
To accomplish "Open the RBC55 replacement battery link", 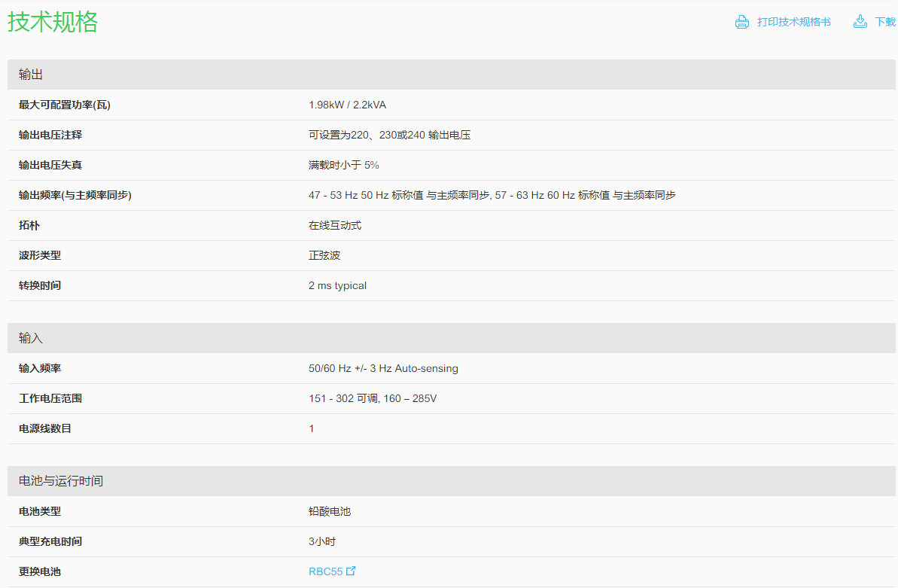I will (325, 571).
